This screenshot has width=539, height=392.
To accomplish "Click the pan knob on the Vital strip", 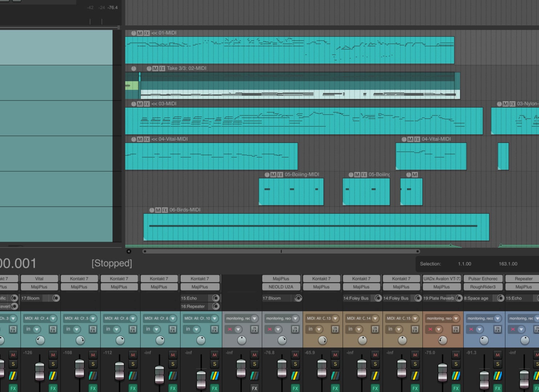I will [x=40, y=340].
